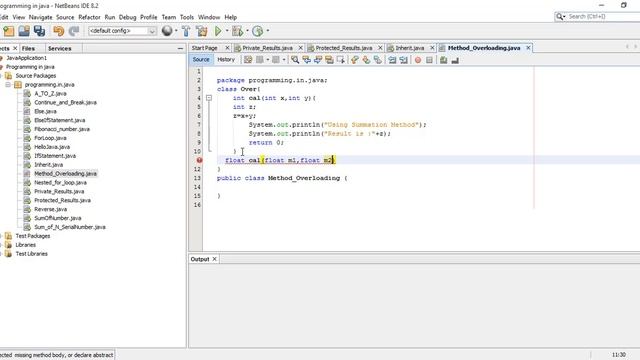Click the Uncomment icon in editor toolbar

tap(455, 60)
